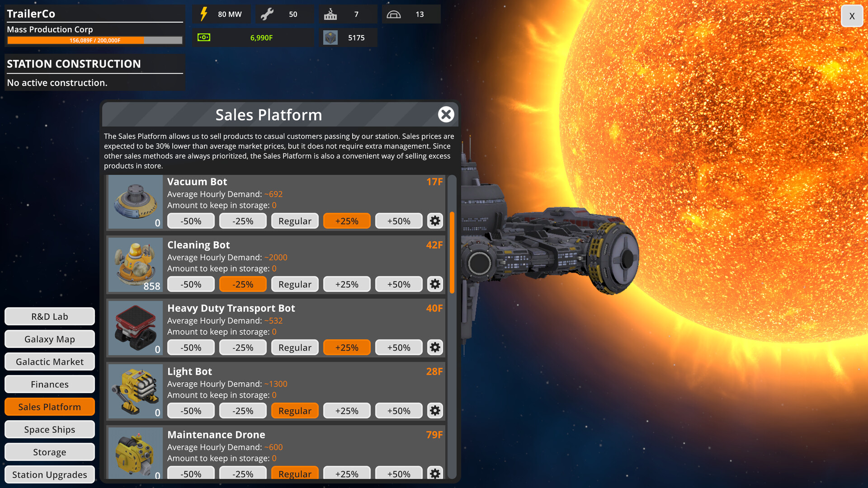The image size is (868, 488).
Task: Click the power generation lightning icon
Action: point(204,14)
